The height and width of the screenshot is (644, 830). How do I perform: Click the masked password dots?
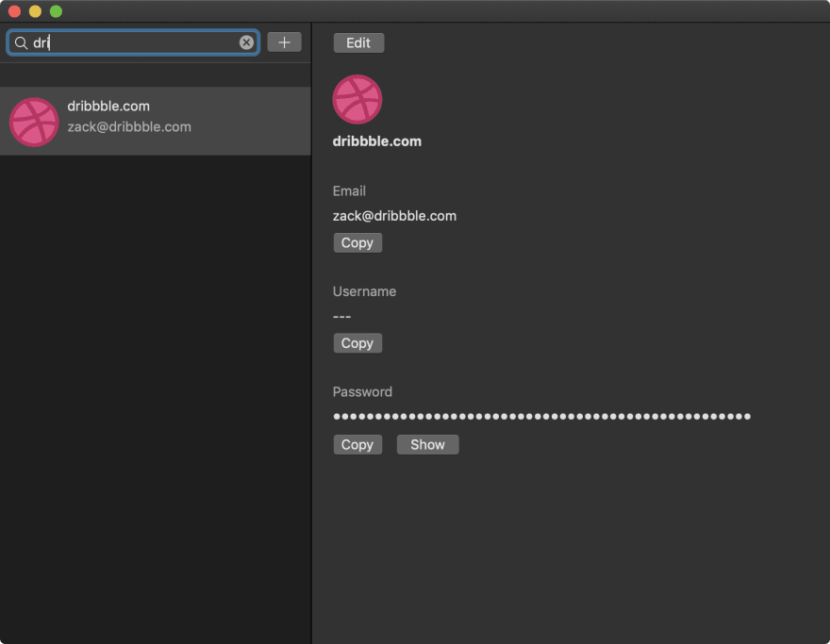[541, 417]
